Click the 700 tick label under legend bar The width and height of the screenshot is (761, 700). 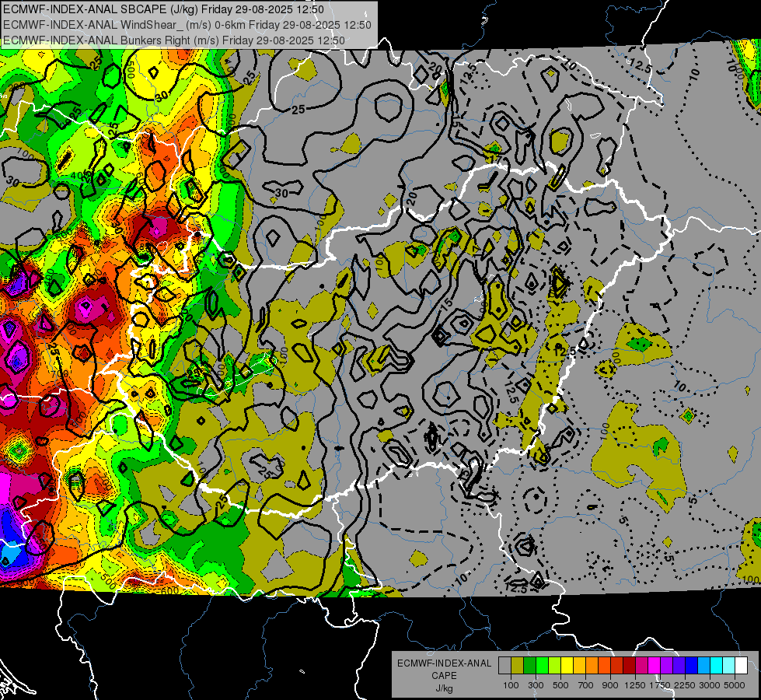[x=586, y=685]
